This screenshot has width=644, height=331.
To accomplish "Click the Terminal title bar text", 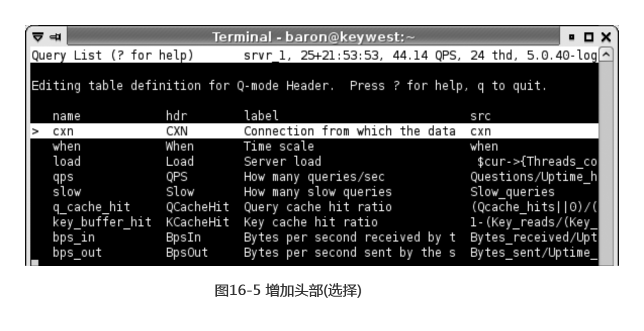I will pyautogui.click(x=313, y=37).
